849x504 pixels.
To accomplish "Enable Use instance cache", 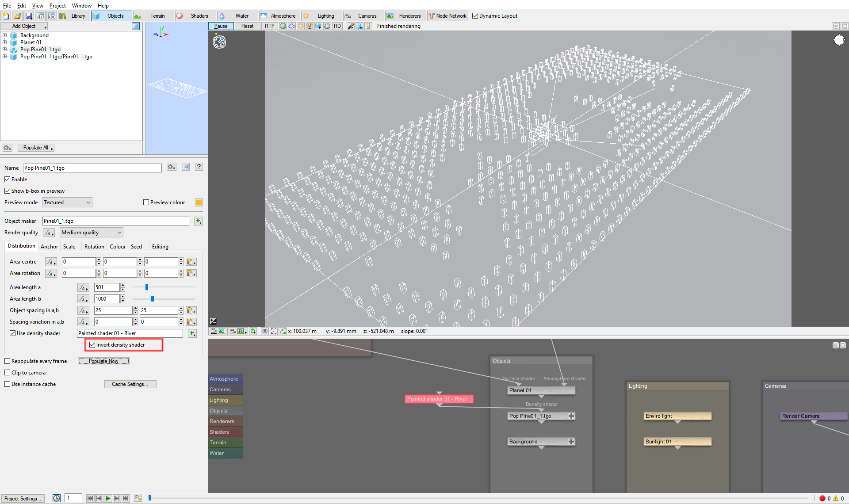I will pos(8,384).
